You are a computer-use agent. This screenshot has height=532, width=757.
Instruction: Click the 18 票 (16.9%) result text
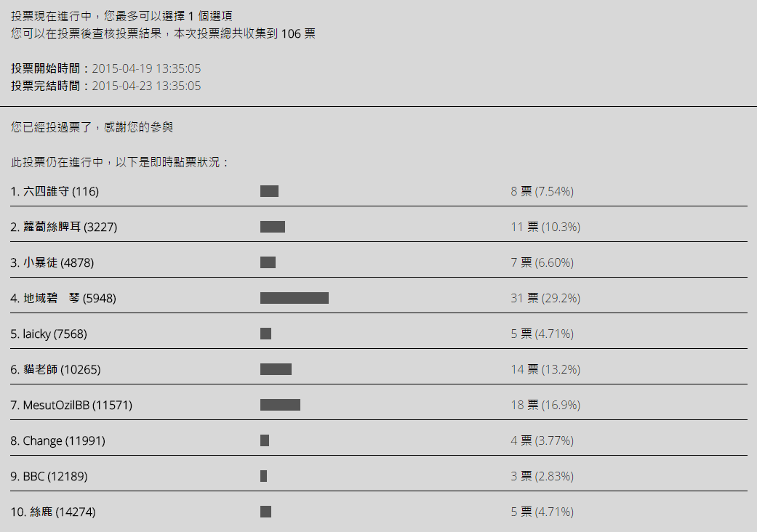tap(545, 405)
